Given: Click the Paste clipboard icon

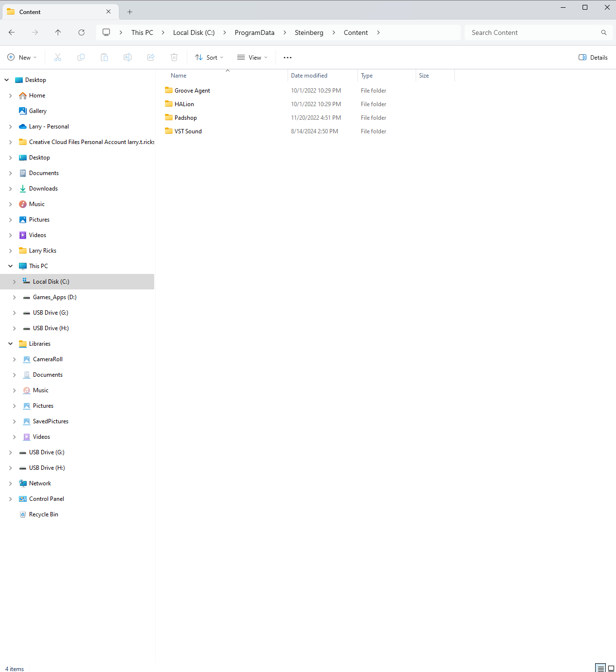Looking at the screenshot, I should 104,57.
